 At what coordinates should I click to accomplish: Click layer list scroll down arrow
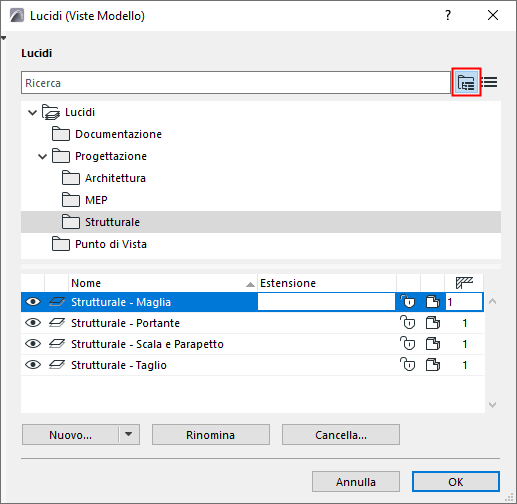click(x=492, y=405)
